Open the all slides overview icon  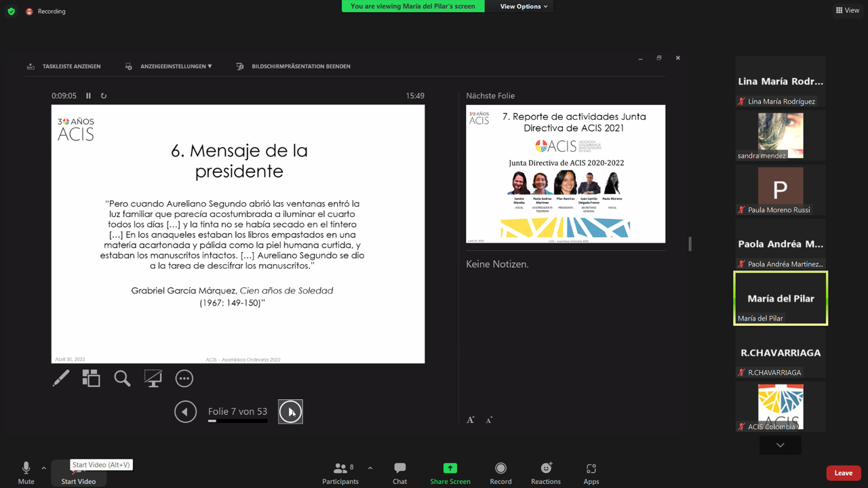91,378
